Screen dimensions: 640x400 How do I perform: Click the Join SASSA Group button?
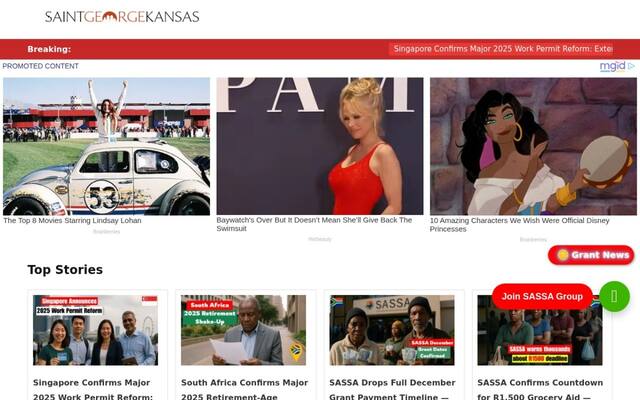click(542, 296)
